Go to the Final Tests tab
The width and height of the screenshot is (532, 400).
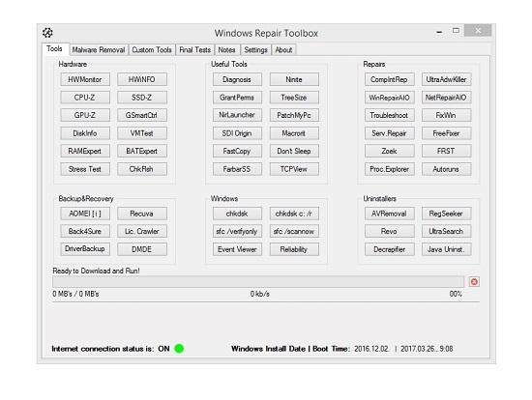click(195, 50)
